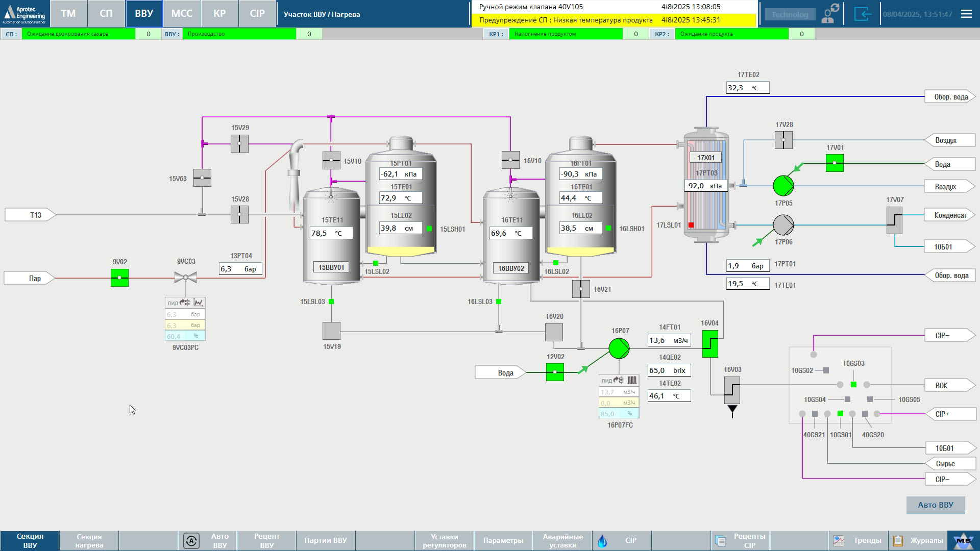Image resolution: width=980 pixels, height=551 pixels.
Task: Click the user login icon in header
Action: 830,14
